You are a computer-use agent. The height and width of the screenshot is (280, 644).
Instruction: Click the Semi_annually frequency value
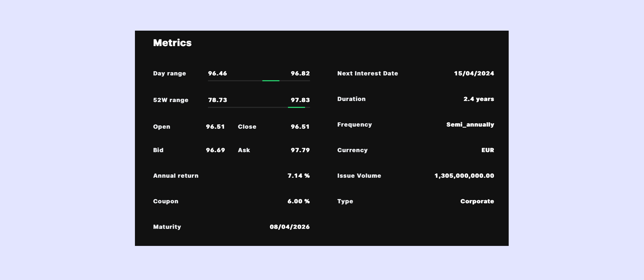pyautogui.click(x=470, y=125)
